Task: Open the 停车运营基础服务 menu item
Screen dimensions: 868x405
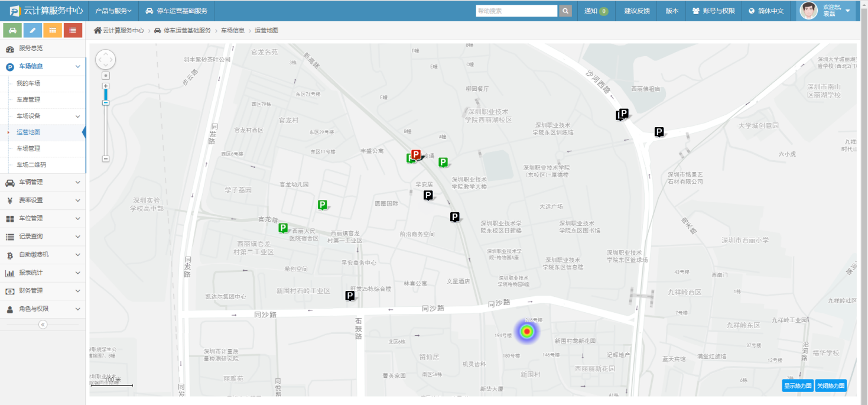Action: coord(177,10)
